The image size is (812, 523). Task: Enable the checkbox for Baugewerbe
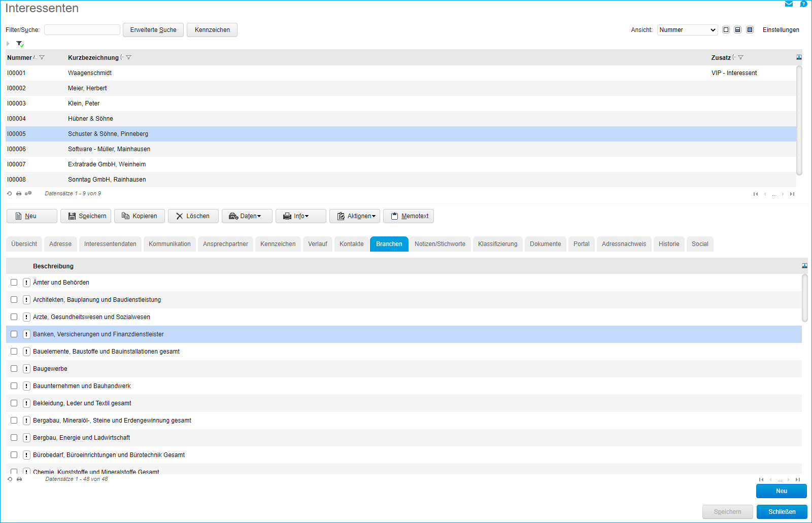[14, 369]
